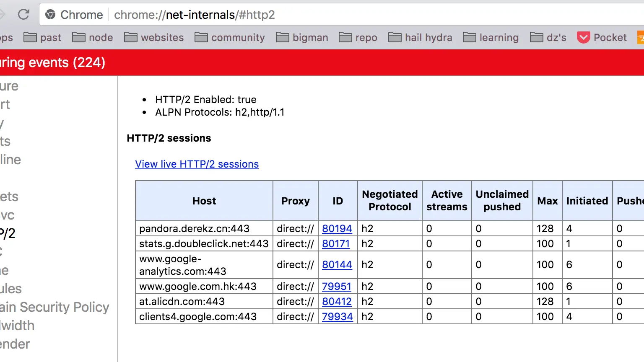Open the hail hydra bookmarks folder

[x=420, y=38]
